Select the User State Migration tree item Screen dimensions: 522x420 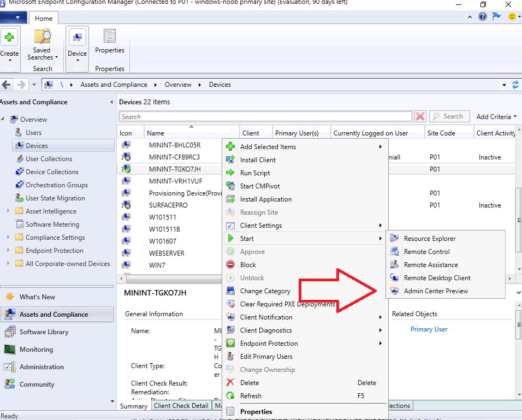click(55, 198)
